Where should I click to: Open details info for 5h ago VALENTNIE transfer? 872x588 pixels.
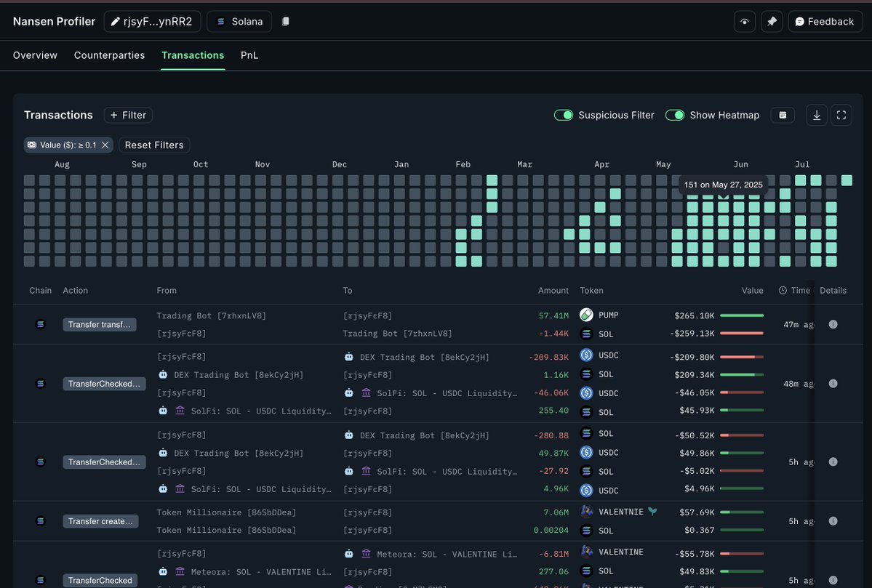pos(833,521)
